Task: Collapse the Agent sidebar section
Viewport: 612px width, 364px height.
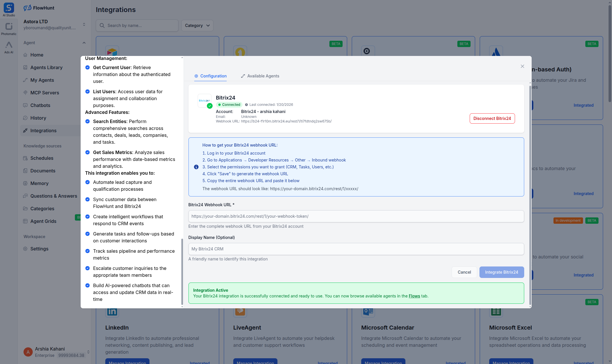Action: click(84, 42)
